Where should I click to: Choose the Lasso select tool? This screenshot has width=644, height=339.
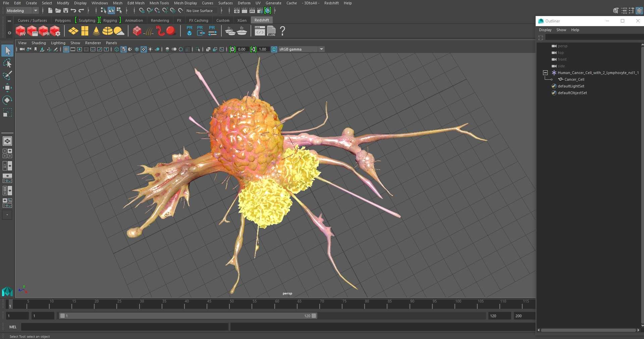click(x=7, y=63)
